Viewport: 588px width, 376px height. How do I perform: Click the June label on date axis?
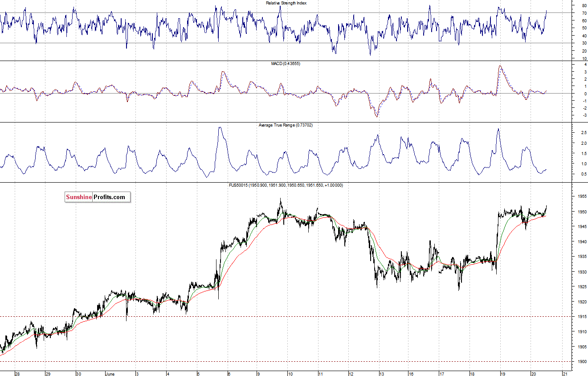(x=110, y=373)
